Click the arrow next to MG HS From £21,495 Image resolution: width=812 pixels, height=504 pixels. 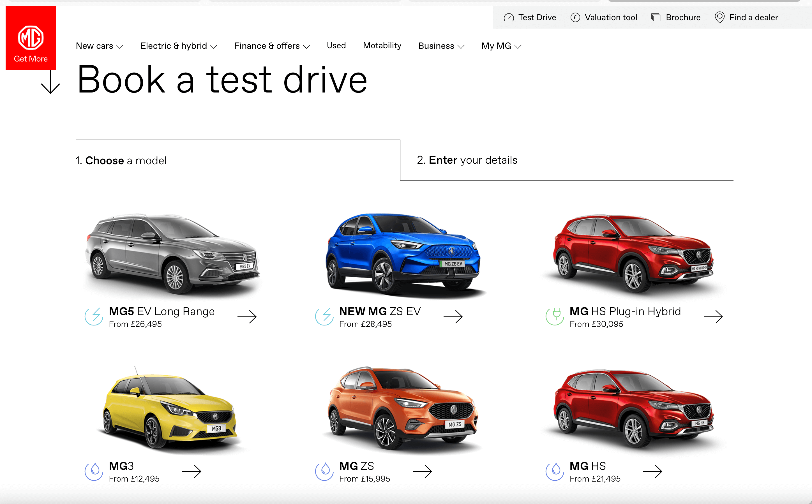[652, 471]
